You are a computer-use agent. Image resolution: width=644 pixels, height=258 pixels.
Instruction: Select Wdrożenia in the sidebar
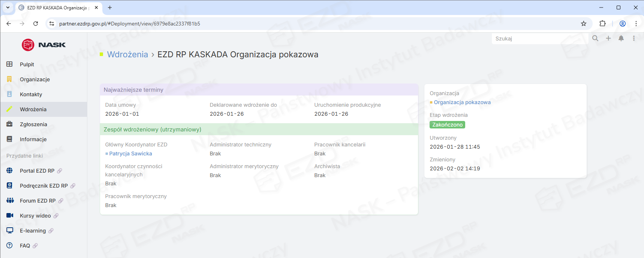43,109
